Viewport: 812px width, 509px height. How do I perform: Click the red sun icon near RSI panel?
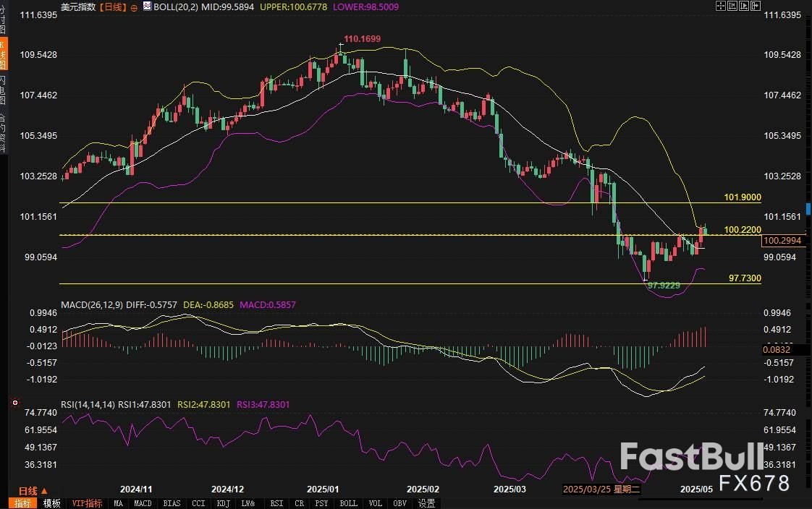point(12,402)
